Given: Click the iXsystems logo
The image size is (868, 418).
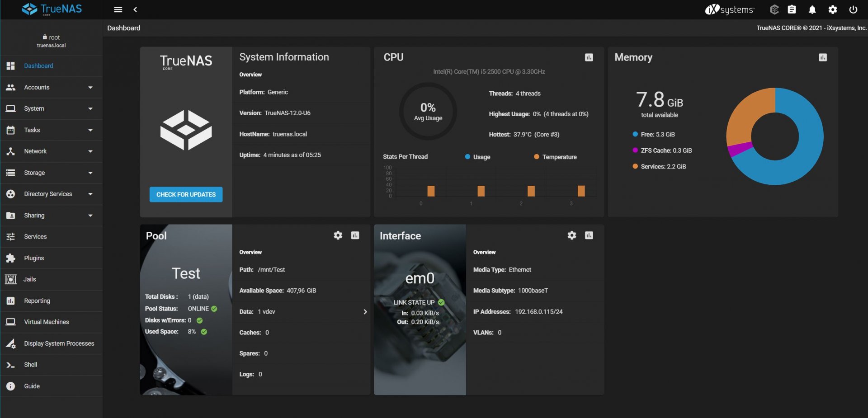Looking at the screenshot, I should click(x=729, y=9).
